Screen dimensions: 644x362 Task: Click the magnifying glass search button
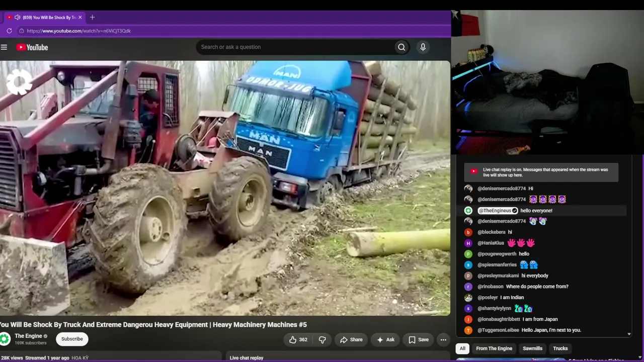coord(401,47)
